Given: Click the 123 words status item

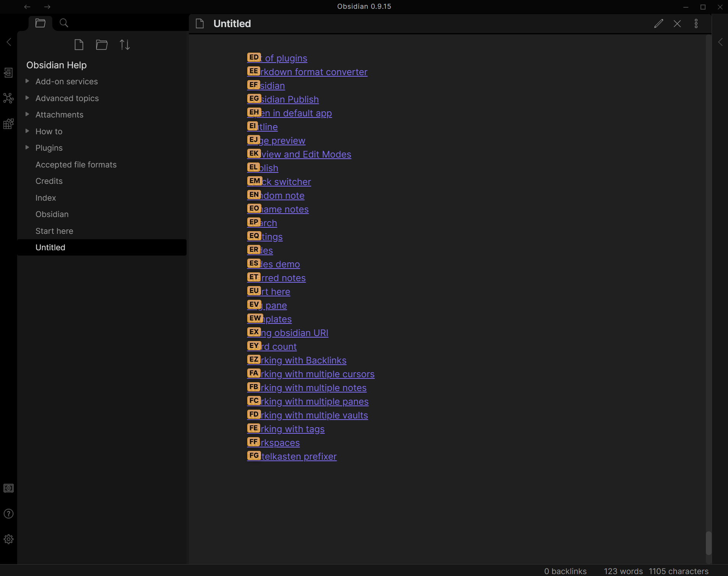Looking at the screenshot, I should 623,571.
